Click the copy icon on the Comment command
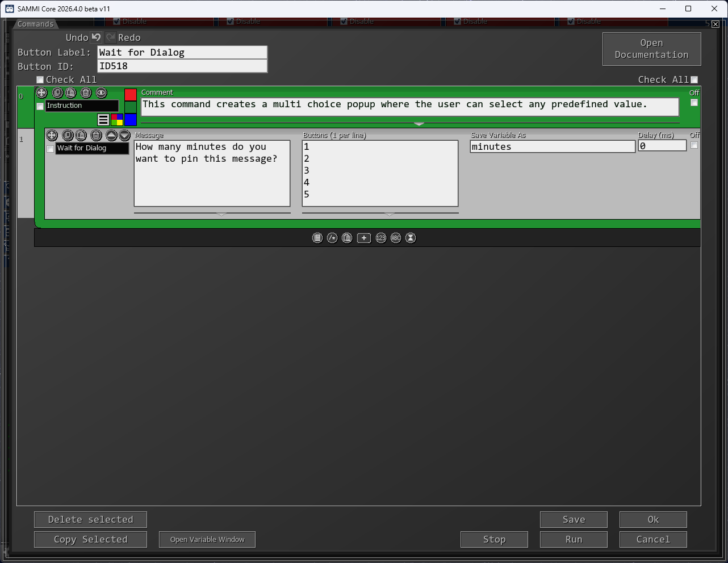The height and width of the screenshot is (563, 728). [x=57, y=93]
